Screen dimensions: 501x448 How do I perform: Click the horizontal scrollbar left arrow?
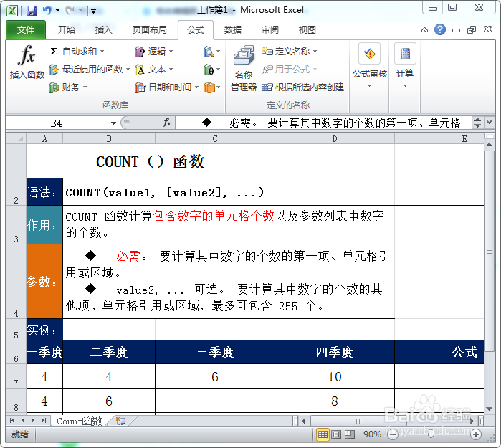304,421
